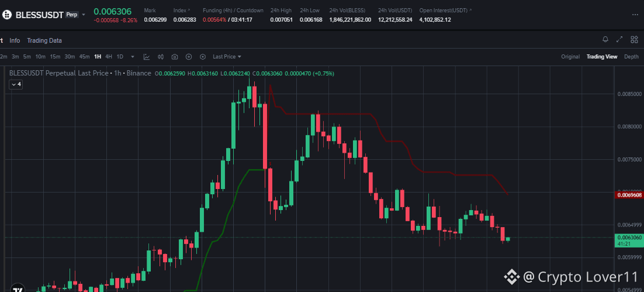Click the red 0.0069608 indicator price label
Viewport: 644px width, 292px height.
[x=629, y=195]
